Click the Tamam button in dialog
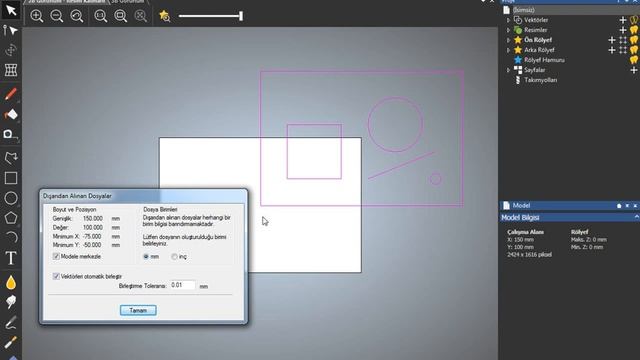Image resolution: width=640 pixels, height=360 pixels. (138, 310)
